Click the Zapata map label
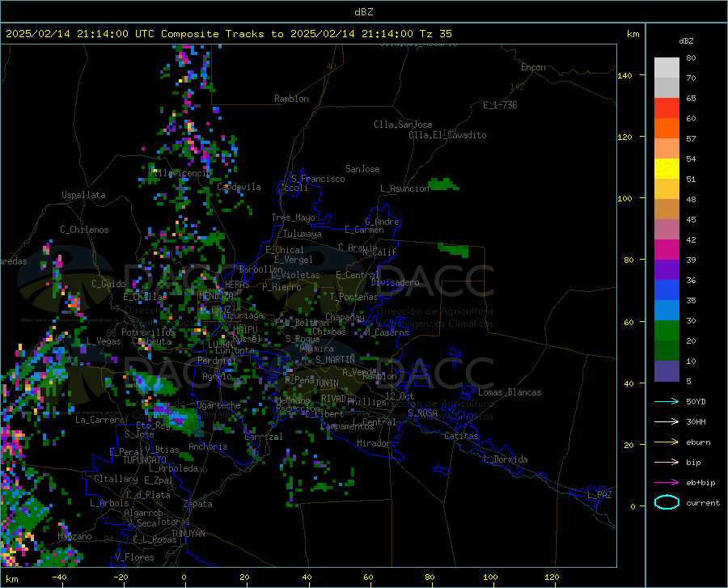This screenshot has height=588, width=728. [198, 504]
